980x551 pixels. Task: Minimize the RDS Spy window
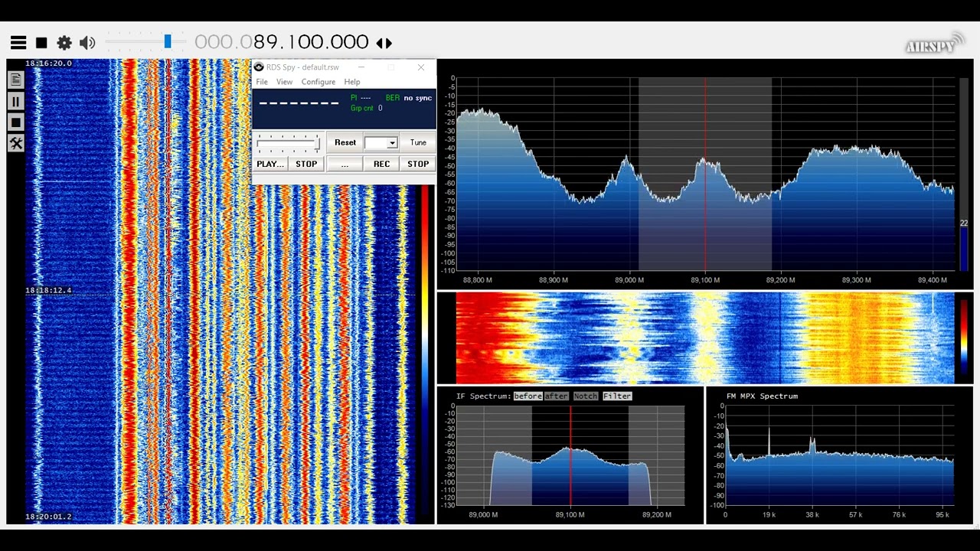[361, 67]
